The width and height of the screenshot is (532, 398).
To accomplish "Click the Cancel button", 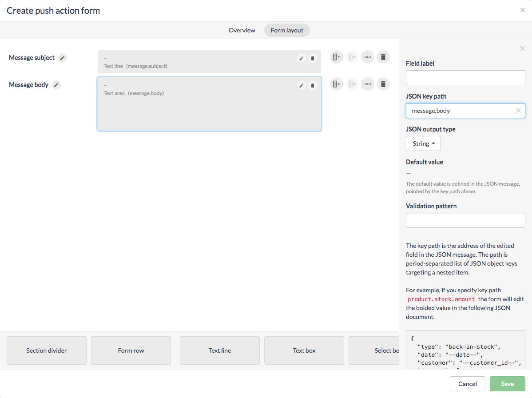I will 467,384.
